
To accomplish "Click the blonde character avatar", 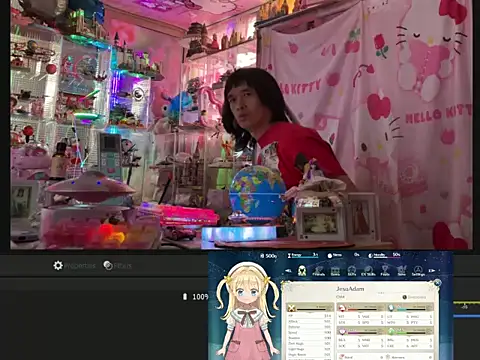I will point(247,310).
